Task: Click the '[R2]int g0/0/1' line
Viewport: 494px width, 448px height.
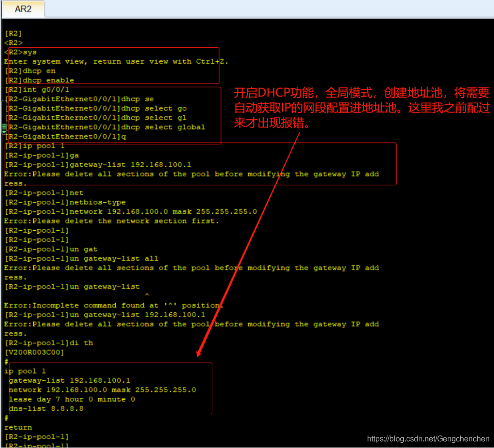Action: click(37, 89)
